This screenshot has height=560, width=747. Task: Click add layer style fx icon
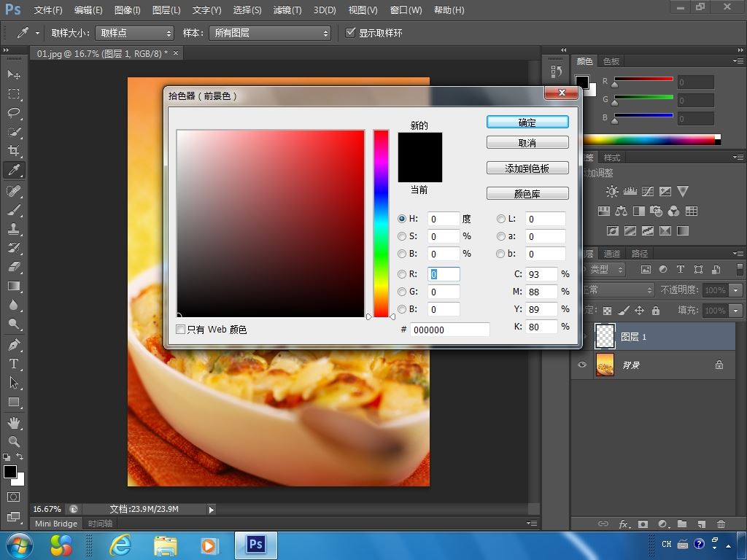tap(624, 524)
